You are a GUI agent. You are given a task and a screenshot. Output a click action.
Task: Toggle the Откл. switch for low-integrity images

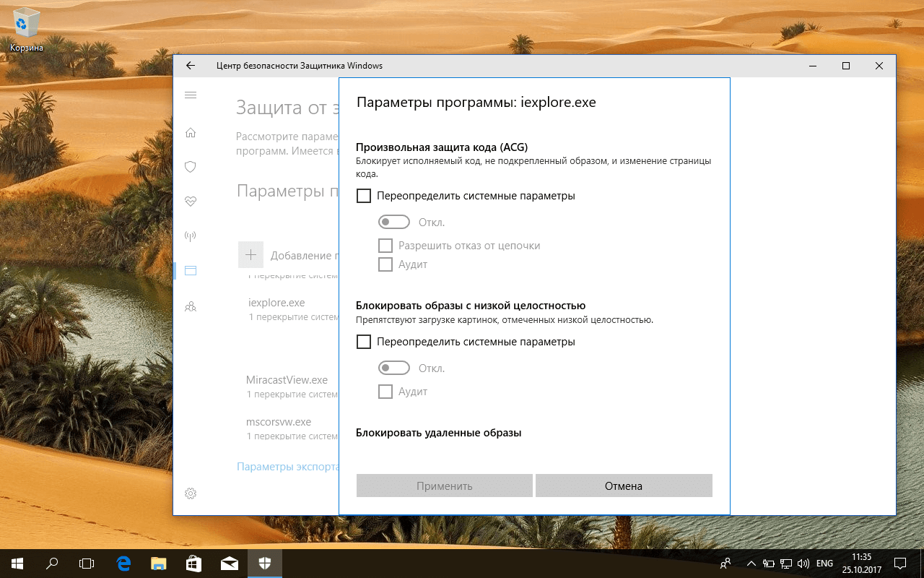pyautogui.click(x=394, y=368)
